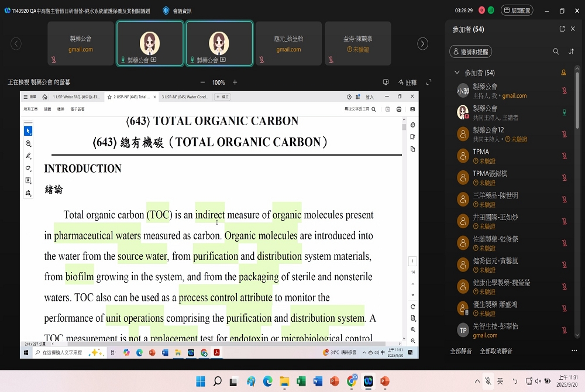Mute the co-host presenter's green microphone
This screenshot has width=585, height=392.
(564, 112)
